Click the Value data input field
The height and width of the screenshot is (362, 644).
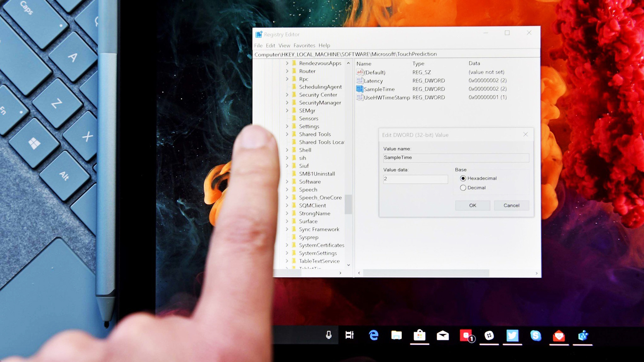416,179
